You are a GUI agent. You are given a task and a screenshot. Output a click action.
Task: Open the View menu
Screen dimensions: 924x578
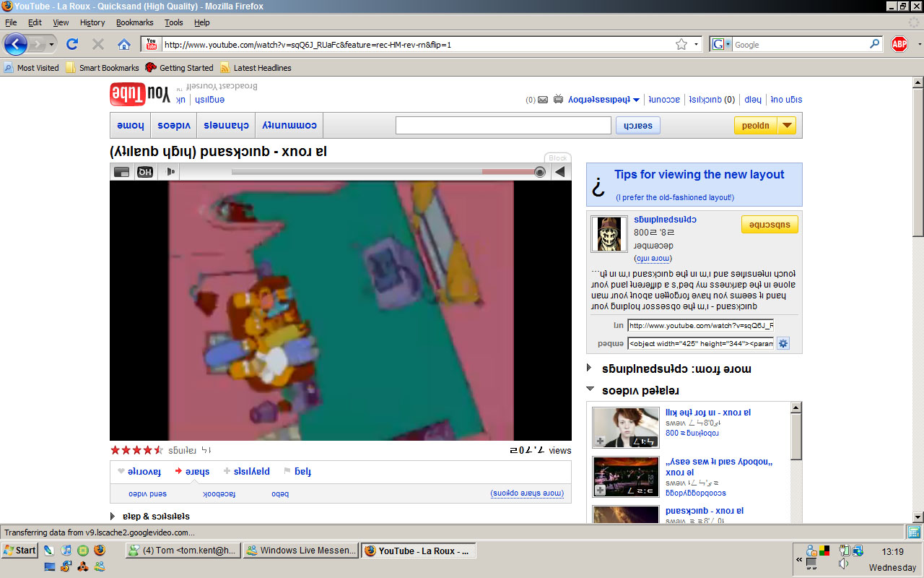coord(61,22)
